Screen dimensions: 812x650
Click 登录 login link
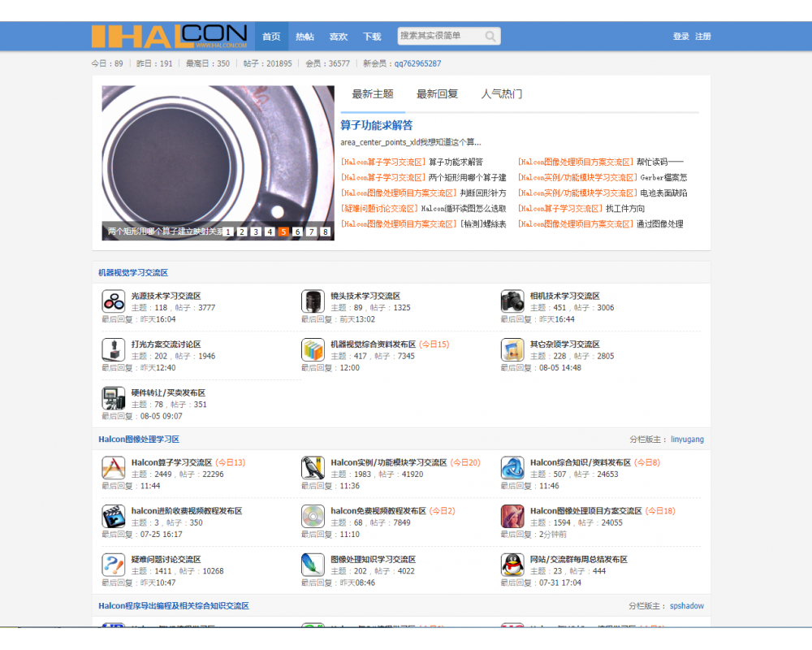(681, 37)
